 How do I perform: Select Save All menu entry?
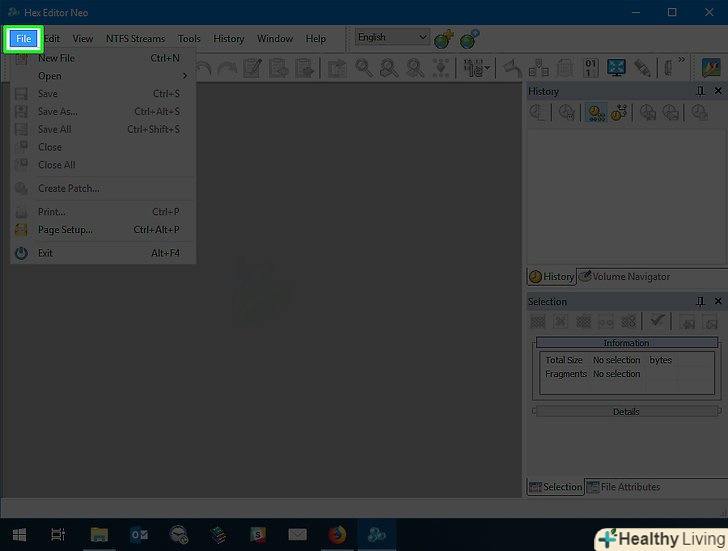coord(103,129)
